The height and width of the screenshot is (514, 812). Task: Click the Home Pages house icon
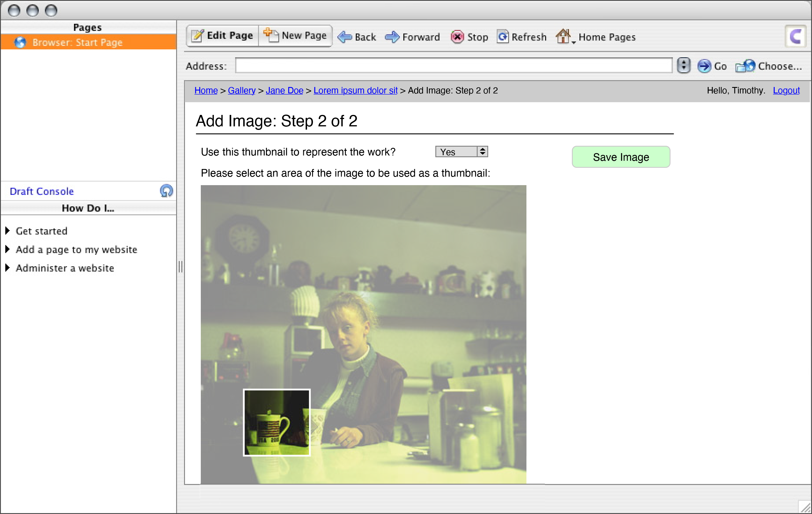click(x=563, y=36)
